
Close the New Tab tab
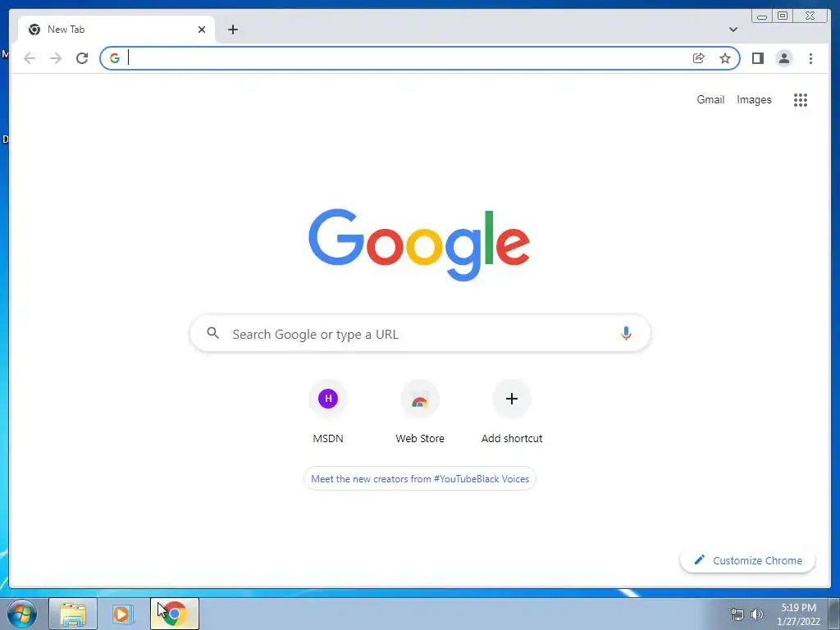click(x=202, y=30)
